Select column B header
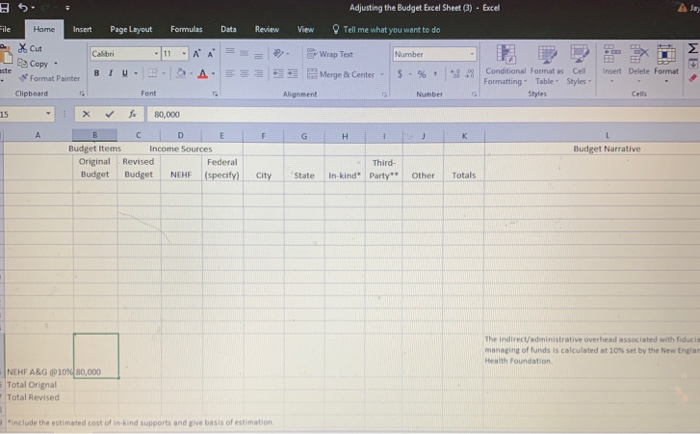 pyautogui.click(x=95, y=135)
